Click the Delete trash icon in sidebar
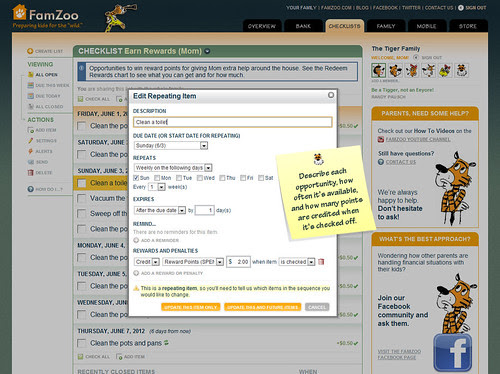500x374 pixels. click(31, 173)
